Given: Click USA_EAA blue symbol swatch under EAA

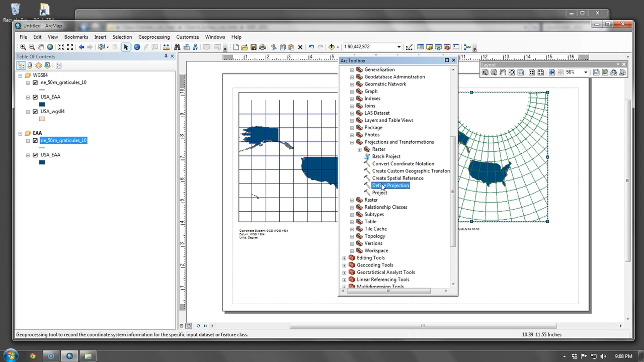Looking at the screenshot, I should 42,162.
